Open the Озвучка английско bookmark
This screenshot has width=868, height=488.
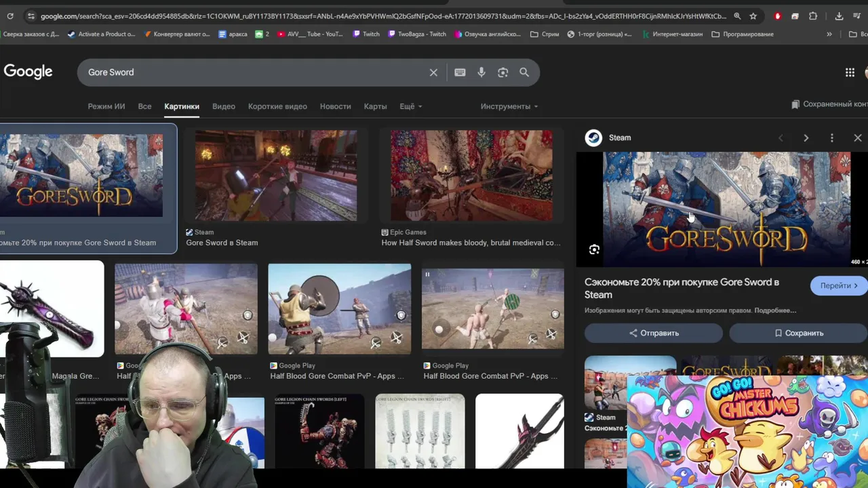pos(488,34)
